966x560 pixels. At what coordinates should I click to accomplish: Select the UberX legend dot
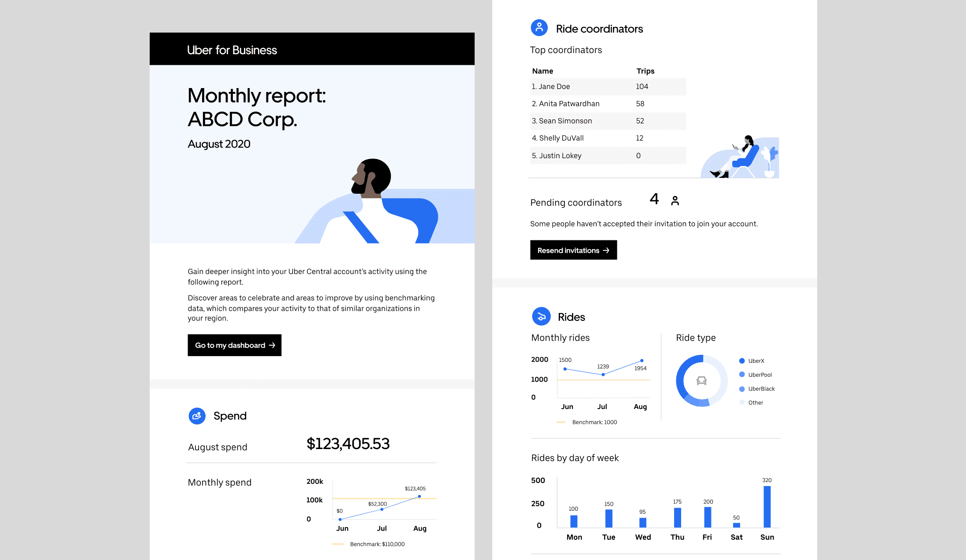click(742, 361)
